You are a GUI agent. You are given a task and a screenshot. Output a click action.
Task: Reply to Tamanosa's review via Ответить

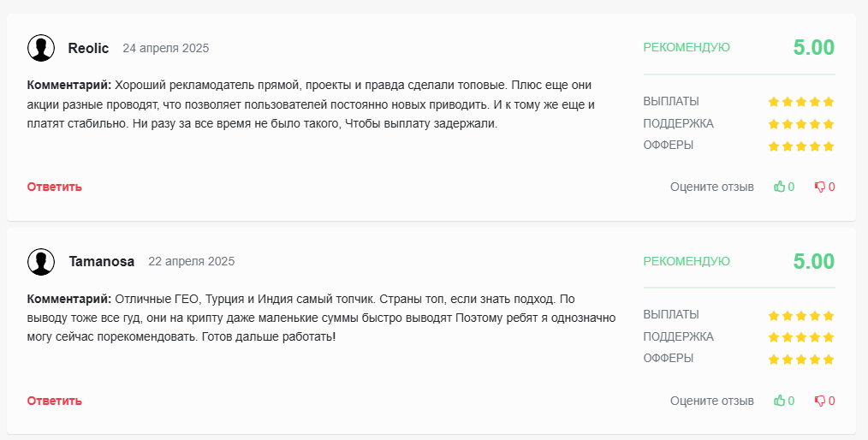point(54,400)
